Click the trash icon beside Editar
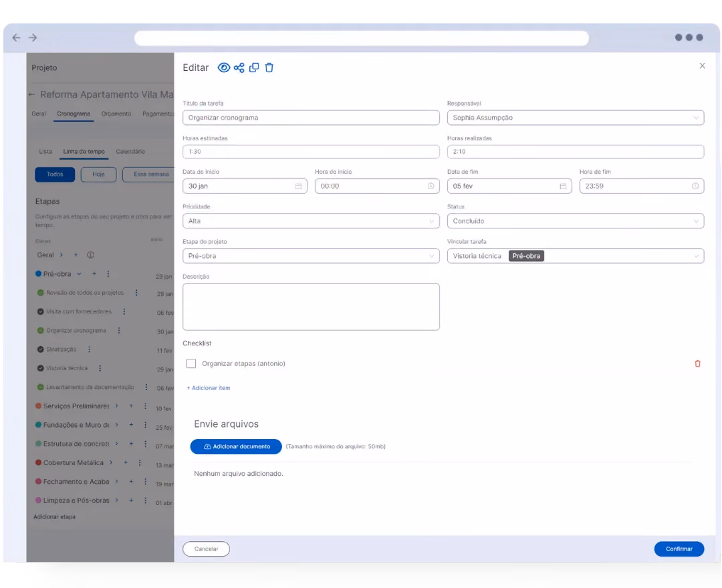Image resolution: width=722 pixels, height=588 pixels. 269,67
